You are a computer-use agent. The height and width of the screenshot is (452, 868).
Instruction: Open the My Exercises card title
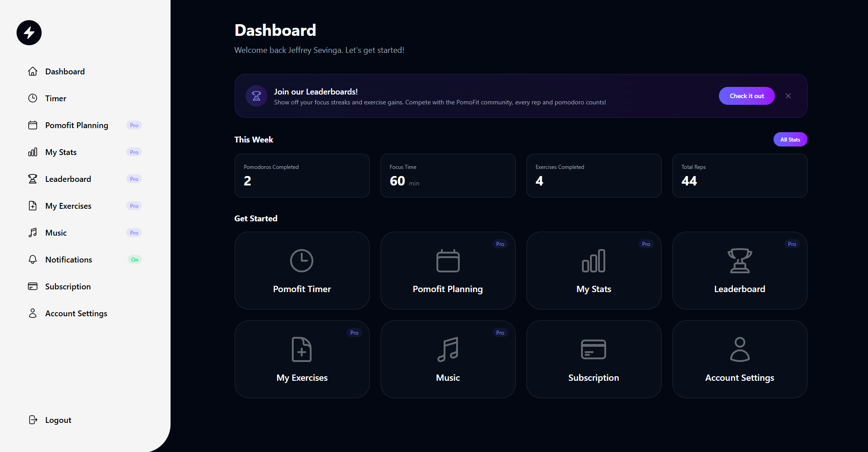302,378
